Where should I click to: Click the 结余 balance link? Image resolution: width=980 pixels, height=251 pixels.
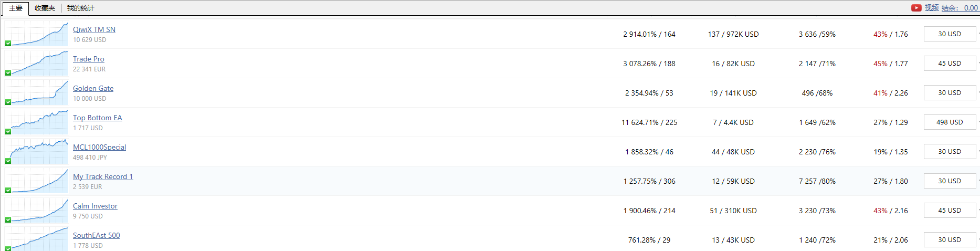pos(959,8)
